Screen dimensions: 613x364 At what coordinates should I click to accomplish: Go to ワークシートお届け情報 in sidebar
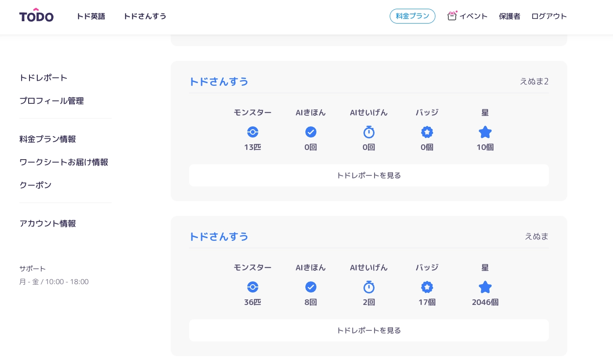click(64, 162)
